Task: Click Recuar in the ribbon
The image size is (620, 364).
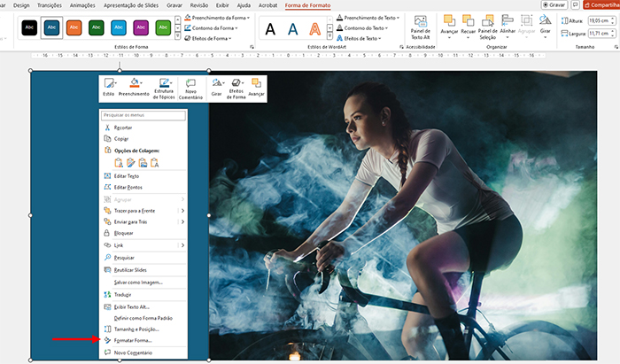Action: coord(469,27)
